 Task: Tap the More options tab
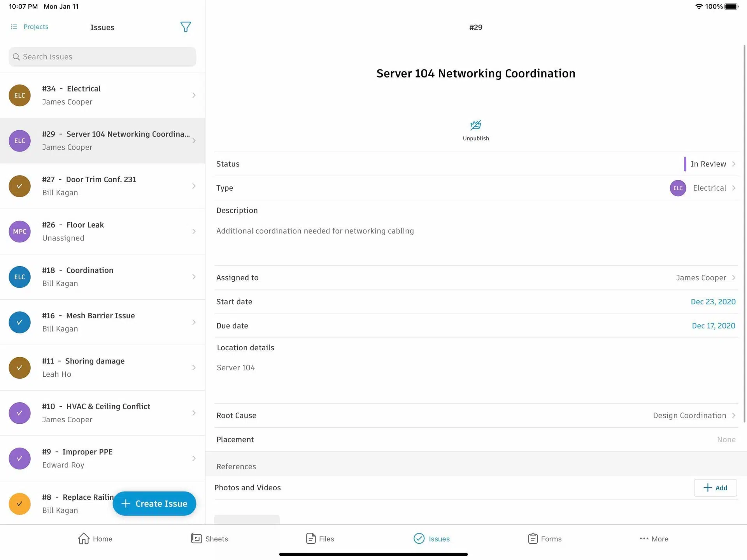654,539
